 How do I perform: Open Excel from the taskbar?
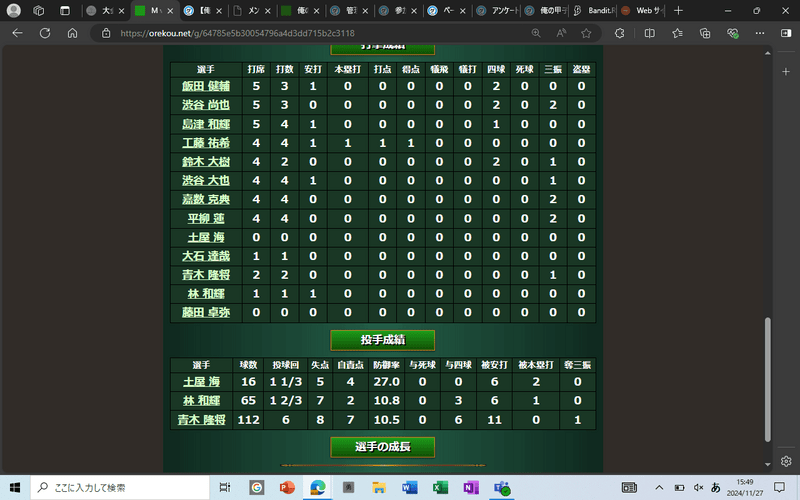point(438,487)
